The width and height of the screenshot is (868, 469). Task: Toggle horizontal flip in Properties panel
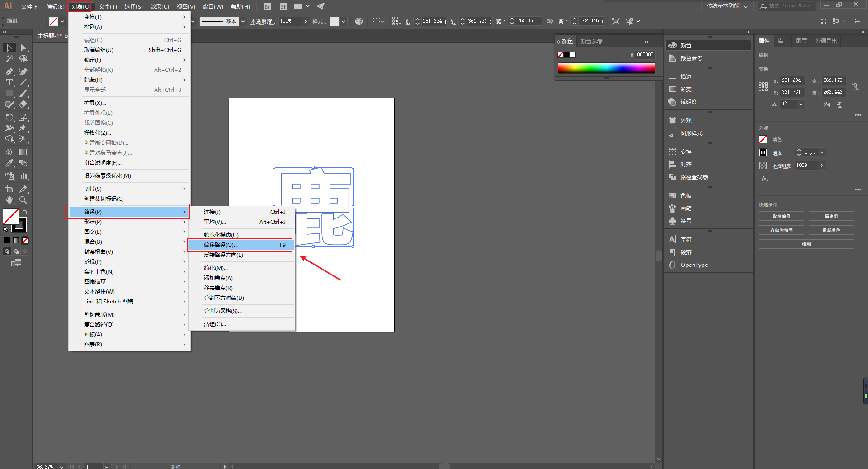[826, 104]
